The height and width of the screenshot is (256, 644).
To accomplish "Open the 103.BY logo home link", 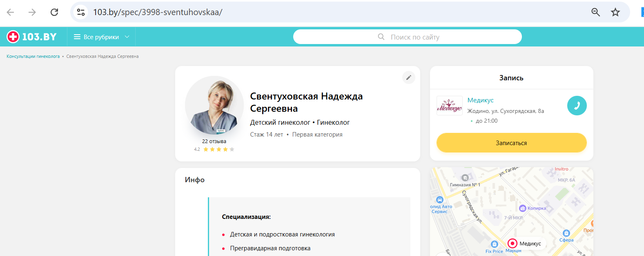I will pos(31,37).
